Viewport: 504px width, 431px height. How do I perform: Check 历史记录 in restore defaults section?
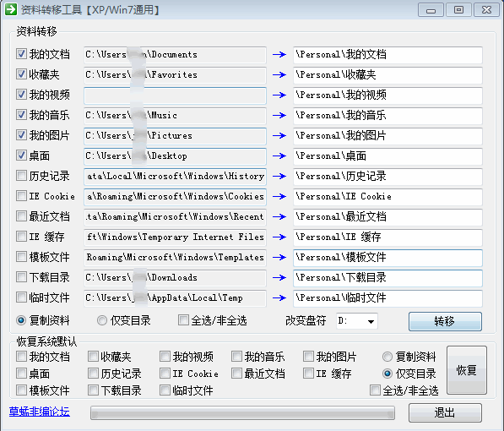[x=93, y=374]
